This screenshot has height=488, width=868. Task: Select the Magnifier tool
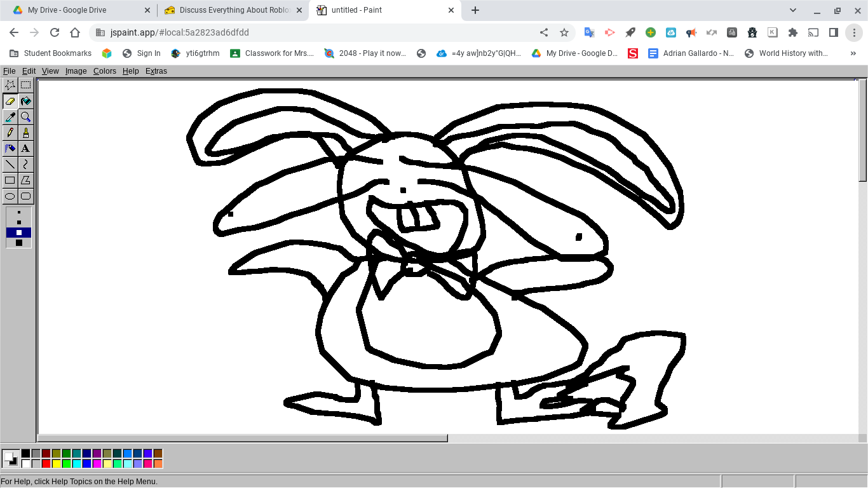coord(25,117)
